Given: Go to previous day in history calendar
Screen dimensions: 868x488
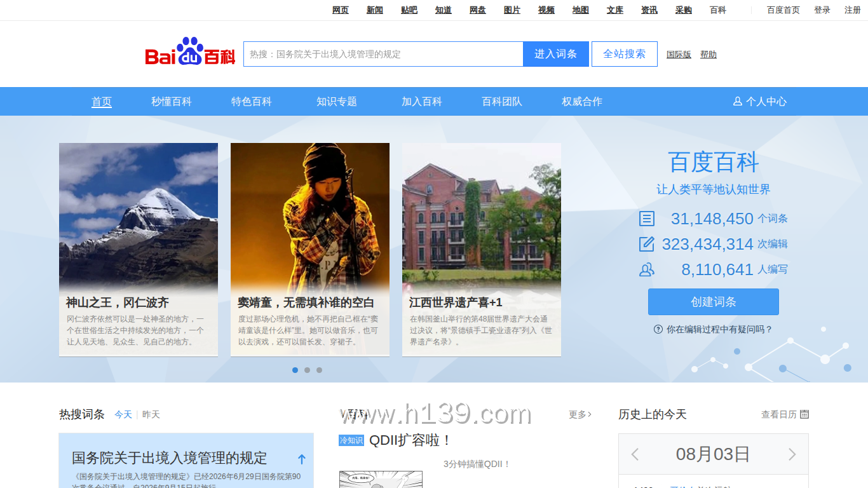Looking at the screenshot, I should pyautogui.click(x=635, y=454).
